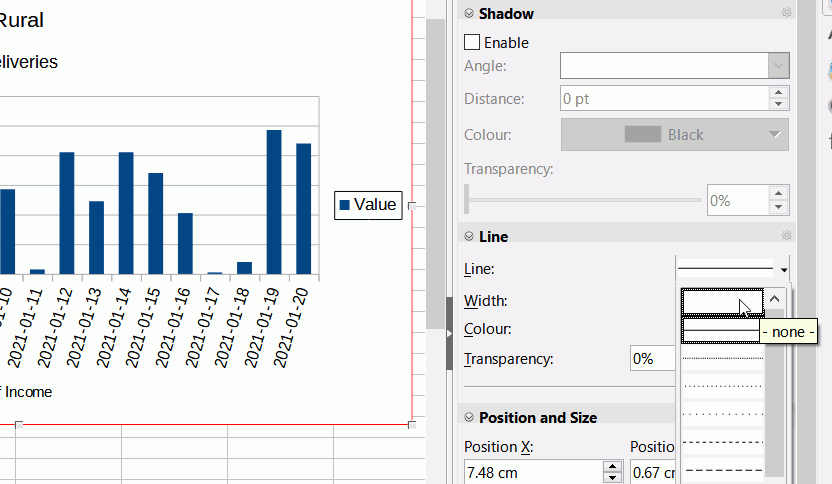Increase Position X stepper value
Screen dimensions: 832x484
[612, 466]
